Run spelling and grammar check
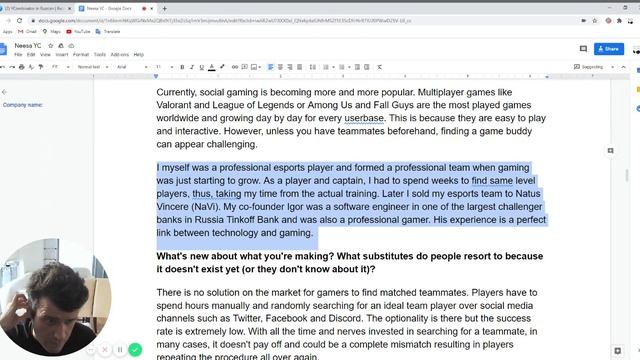This screenshot has width=640, height=360. [x=31, y=67]
